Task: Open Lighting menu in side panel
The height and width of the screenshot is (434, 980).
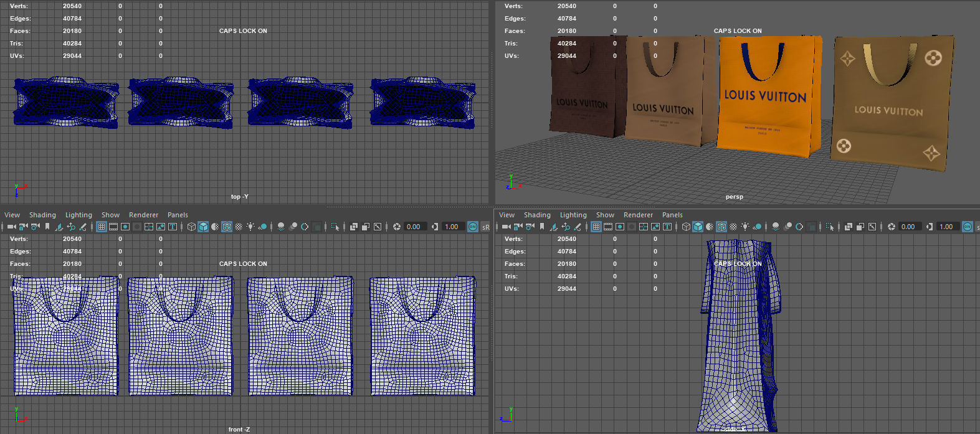Action: click(573, 215)
